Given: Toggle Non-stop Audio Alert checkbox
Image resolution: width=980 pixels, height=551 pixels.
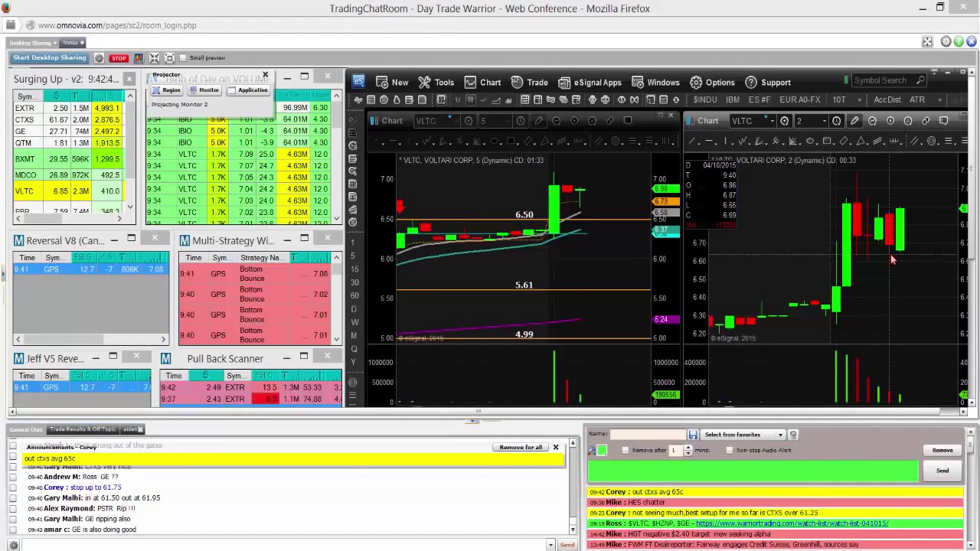Looking at the screenshot, I should click(729, 450).
